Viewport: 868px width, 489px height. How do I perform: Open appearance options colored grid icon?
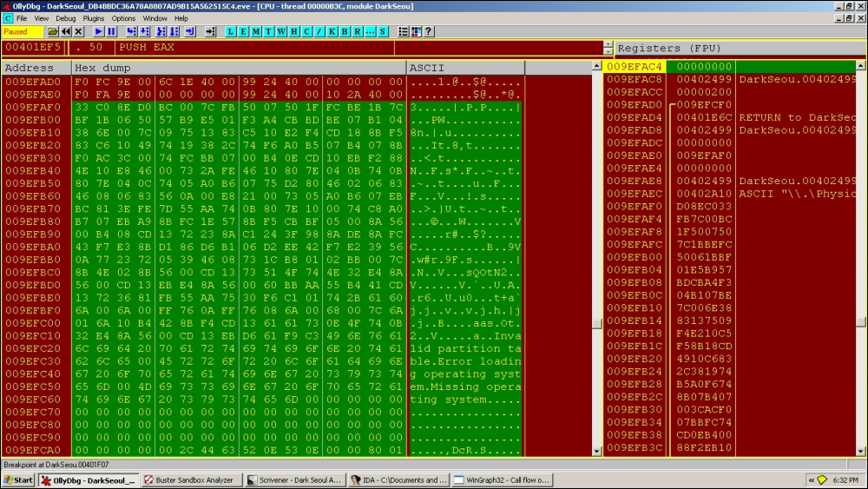pyautogui.click(x=416, y=31)
